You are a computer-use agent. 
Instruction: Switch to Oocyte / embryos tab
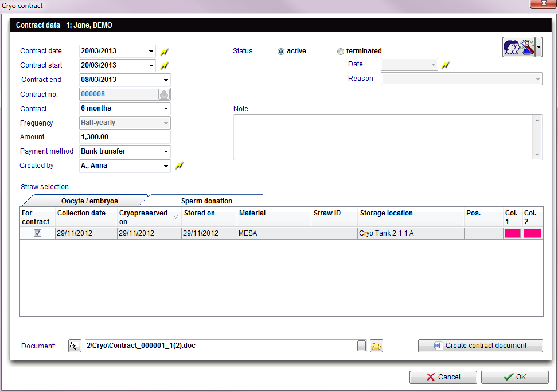click(89, 201)
